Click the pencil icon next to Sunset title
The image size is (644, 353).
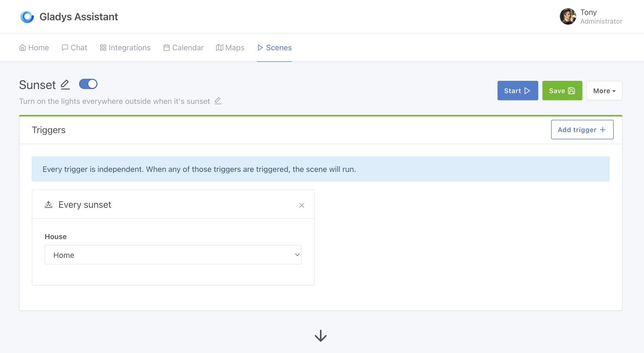65,85
